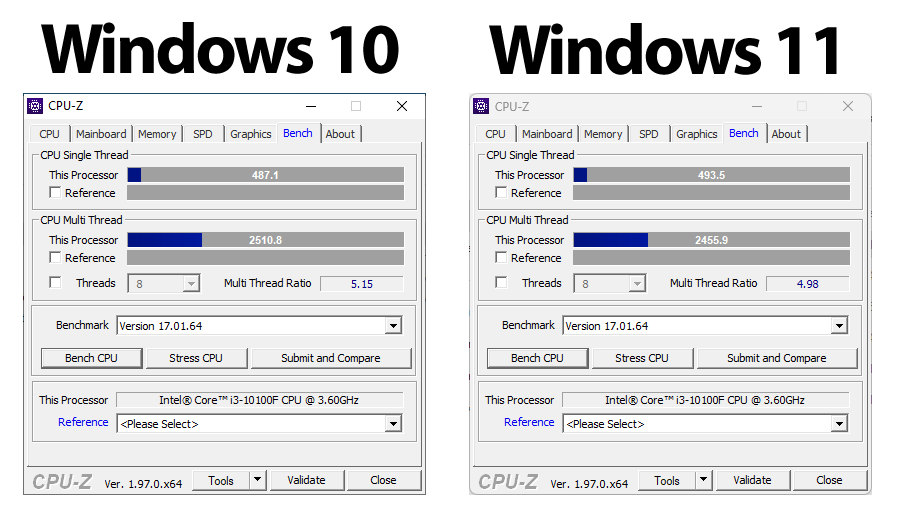Viewport: 900px width, 508px height.
Task: Select Bench tab in Windows 11 window
Action: [744, 133]
